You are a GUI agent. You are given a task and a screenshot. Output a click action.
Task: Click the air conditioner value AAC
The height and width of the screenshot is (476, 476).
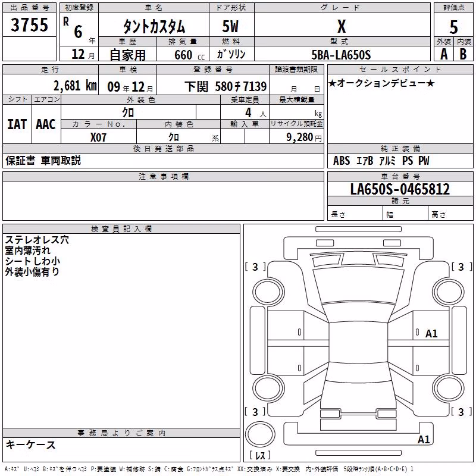coord(46,124)
